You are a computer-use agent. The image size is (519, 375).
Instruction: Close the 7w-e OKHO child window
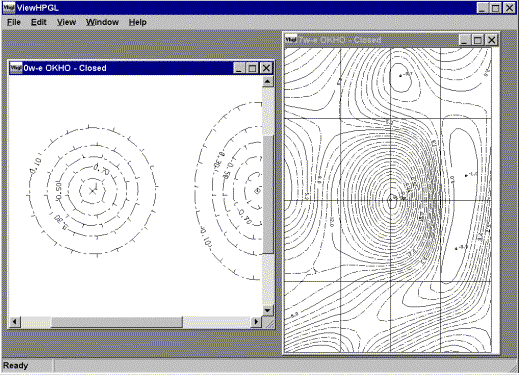coord(492,40)
